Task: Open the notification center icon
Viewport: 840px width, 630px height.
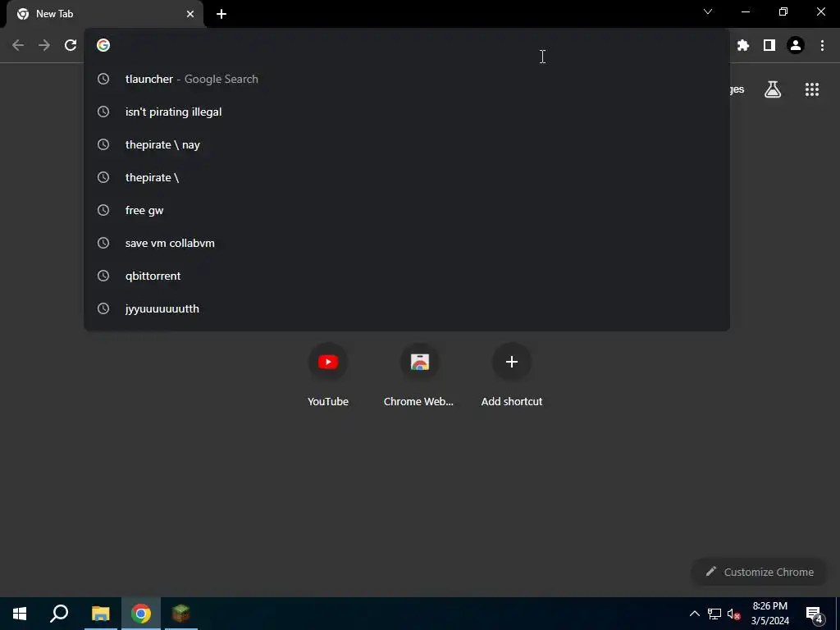Action: point(814,614)
